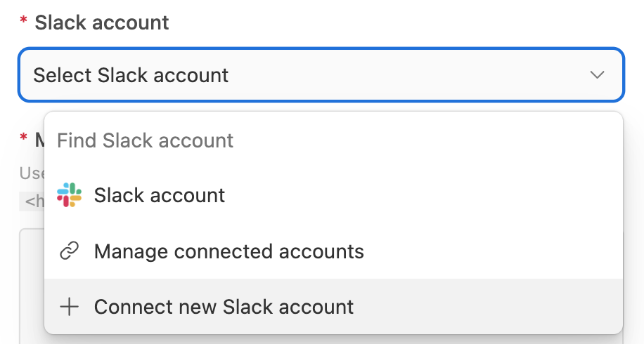Click the partially hidden message text area

click(x=32, y=286)
